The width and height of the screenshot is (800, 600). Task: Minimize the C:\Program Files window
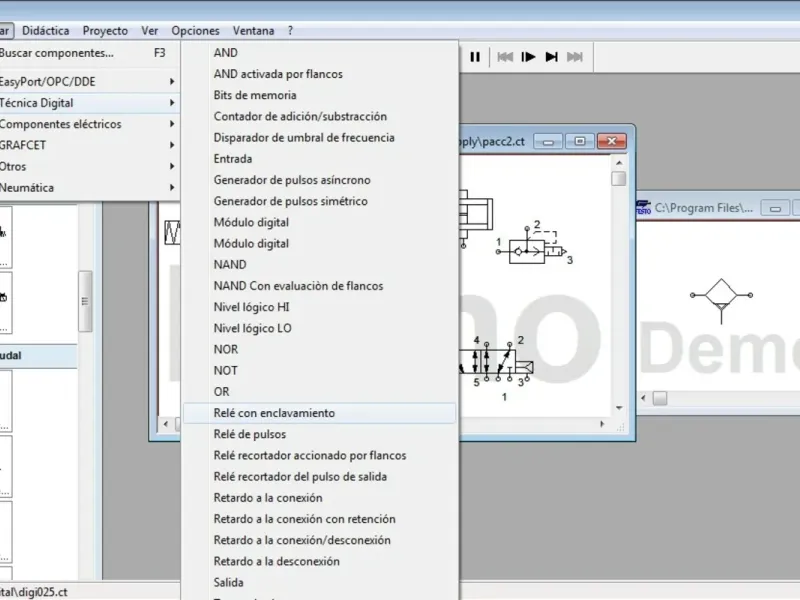(775, 208)
